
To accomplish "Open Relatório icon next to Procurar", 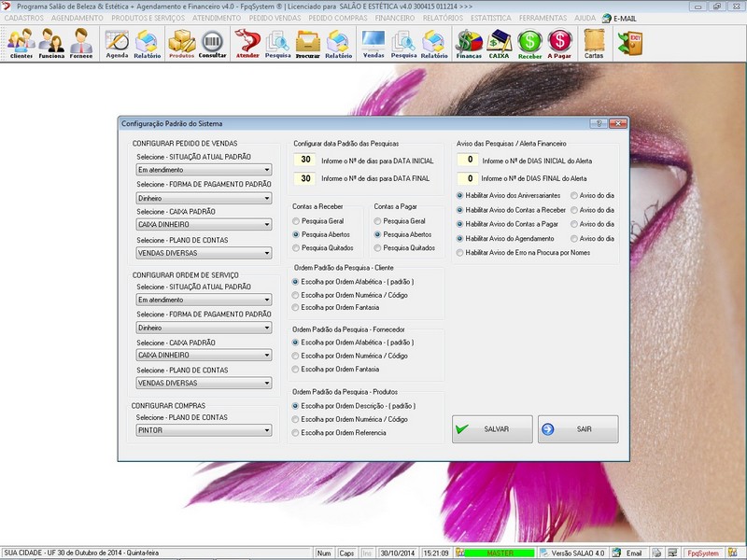I will [x=338, y=43].
